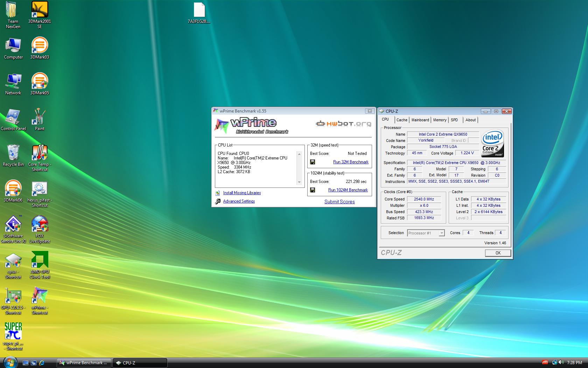Launch Internet Explorer from Quick Launch
Screen dimensions: 588x368
[x=42, y=363]
